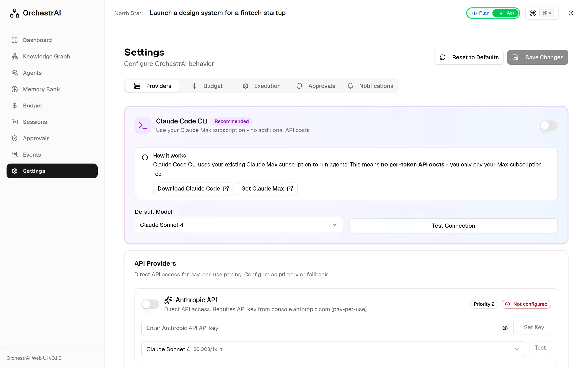The width and height of the screenshot is (588, 368).
Task: Open the Default Model Claude Sonnet 4 dropdown
Action: click(x=239, y=225)
